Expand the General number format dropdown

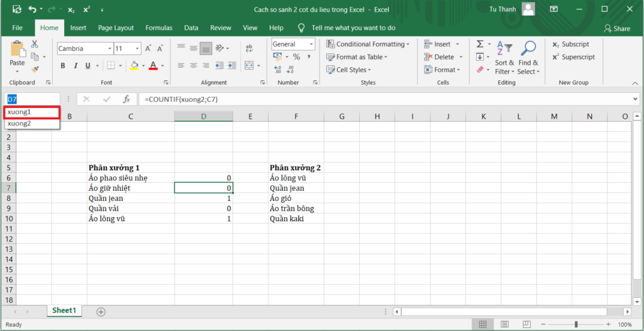[x=311, y=44]
